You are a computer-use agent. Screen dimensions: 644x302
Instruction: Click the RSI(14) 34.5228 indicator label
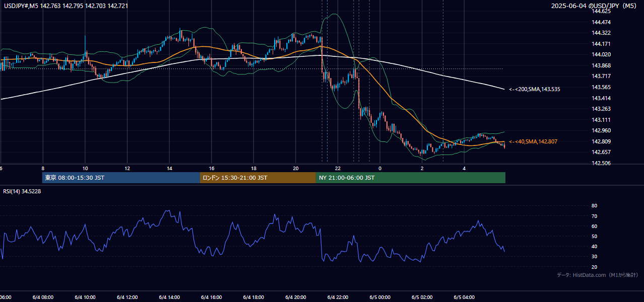(22, 191)
